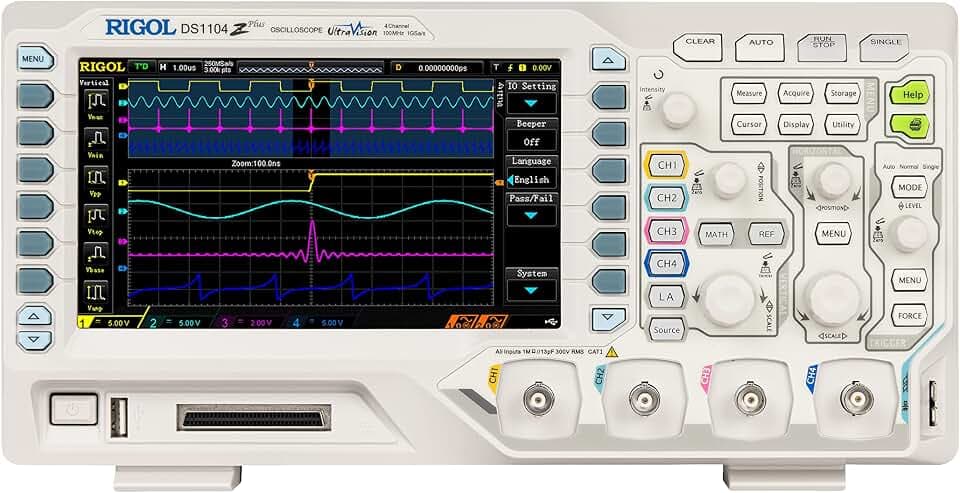Open the Acquire menu
This screenshot has width=960, height=493.
(796, 94)
